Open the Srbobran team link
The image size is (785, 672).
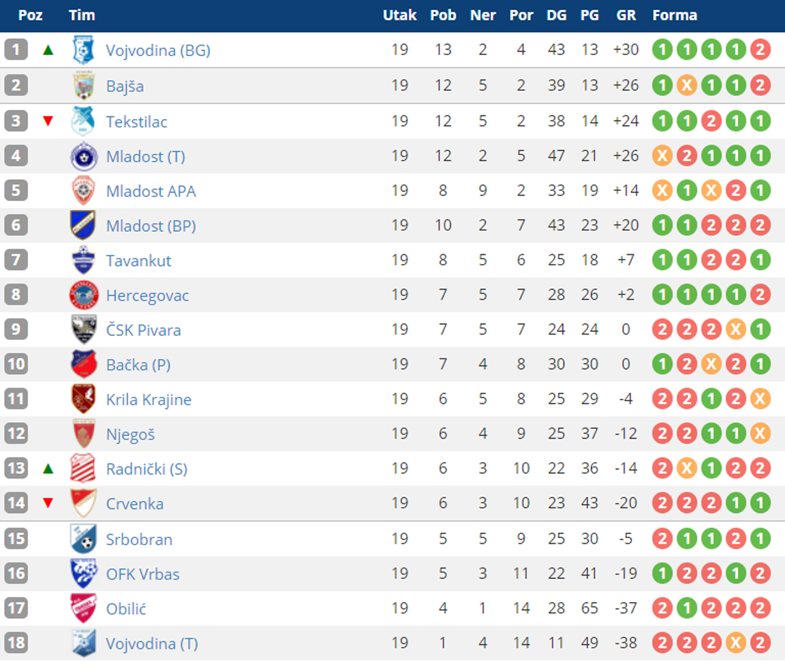(139, 539)
